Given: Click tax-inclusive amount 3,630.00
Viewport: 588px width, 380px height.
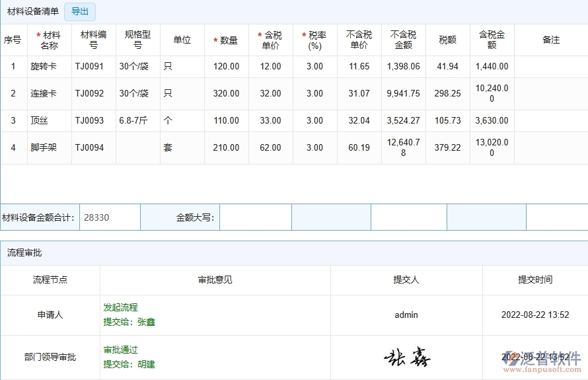Looking at the screenshot, I should pos(492,120).
